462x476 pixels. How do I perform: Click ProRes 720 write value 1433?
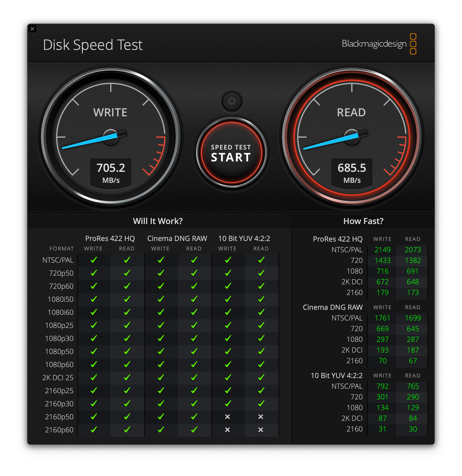click(x=382, y=261)
